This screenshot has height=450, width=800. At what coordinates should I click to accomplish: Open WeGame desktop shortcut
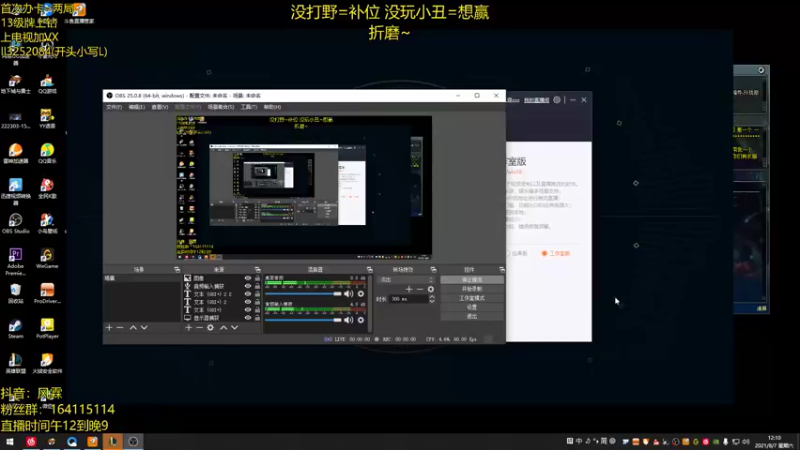click(47, 259)
